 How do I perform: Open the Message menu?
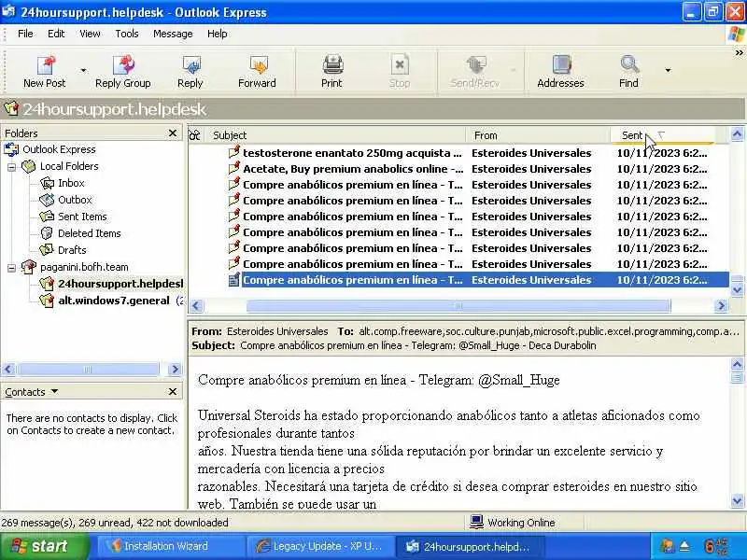pyautogui.click(x=173, y=34)
